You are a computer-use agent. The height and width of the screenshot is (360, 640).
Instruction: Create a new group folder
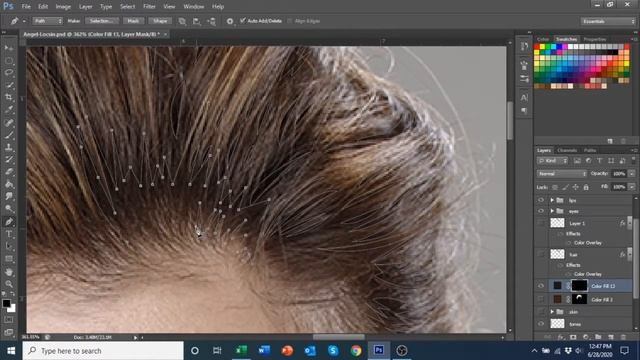598,337
